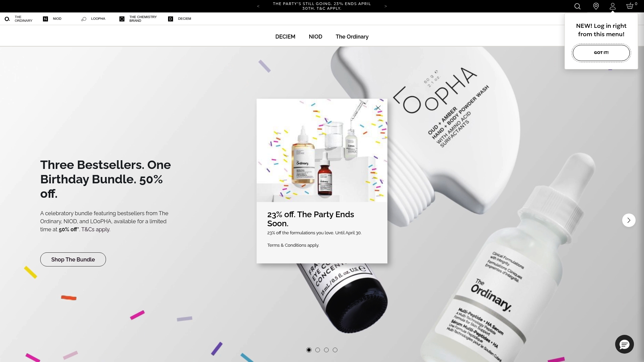
Task: Switch to DECIEM brand tab label
Action: tap(184, 19)
